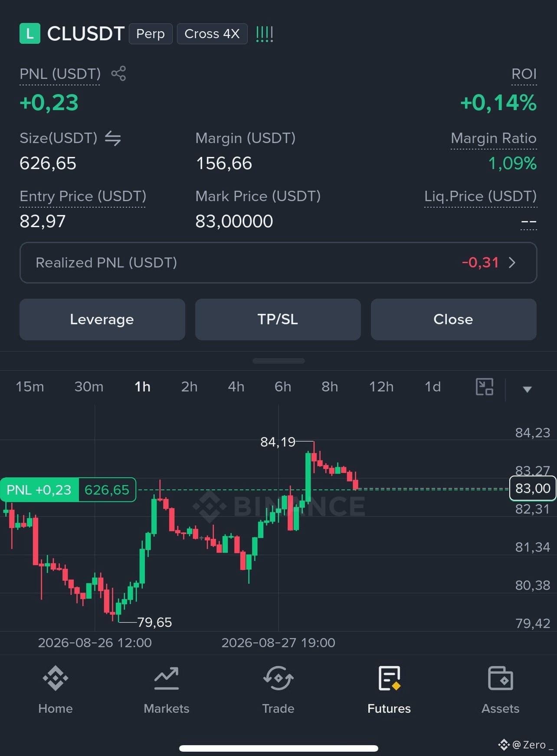Tap the 2026-08-27 19:00 time label

pyautogui.click(x=278, y=643)
